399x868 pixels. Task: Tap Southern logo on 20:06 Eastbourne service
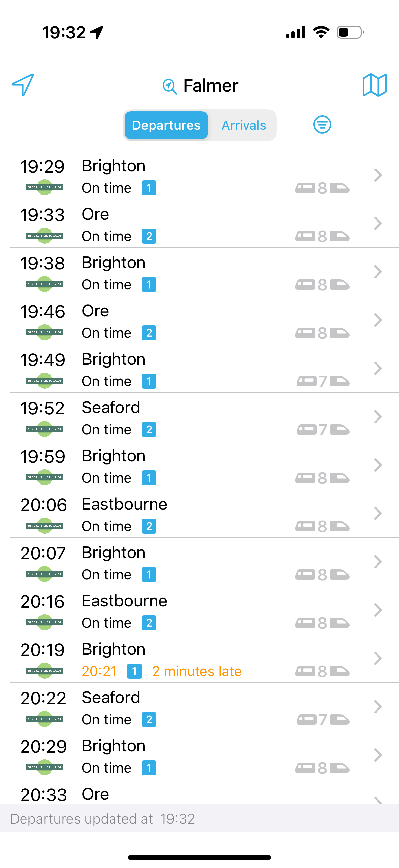point(44,526)
